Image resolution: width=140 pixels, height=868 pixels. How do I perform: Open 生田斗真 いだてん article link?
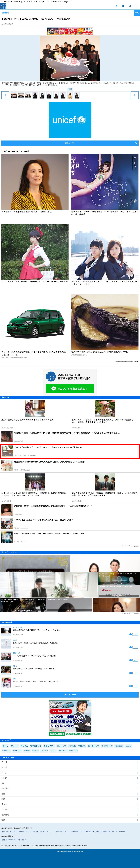pyautogui.click(x=102, y=421)
